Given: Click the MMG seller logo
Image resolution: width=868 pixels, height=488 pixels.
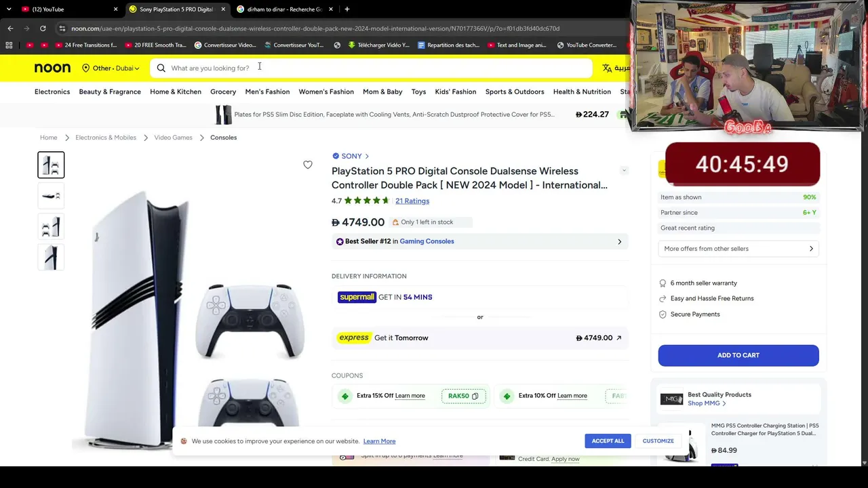Looking at the screenshot, I should (671, 399).
